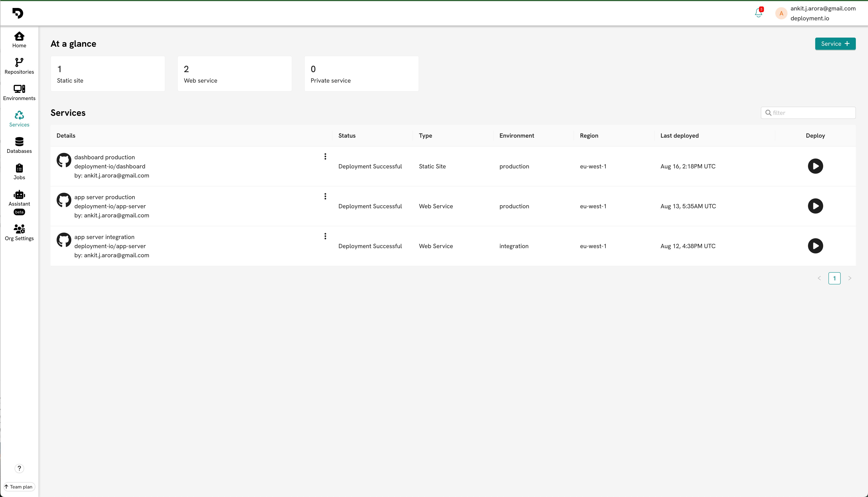Open app server integration service name

coord(104,237)
